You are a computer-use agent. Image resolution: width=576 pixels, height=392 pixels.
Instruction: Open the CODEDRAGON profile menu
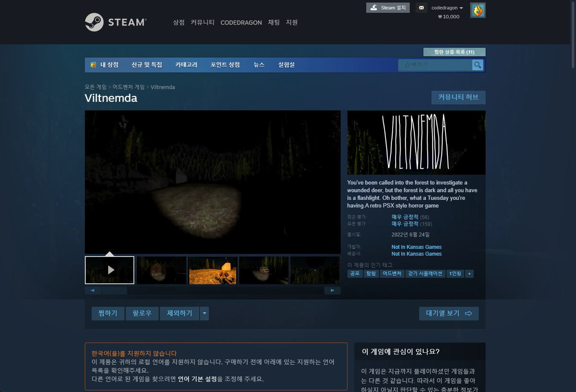[241, 23]
